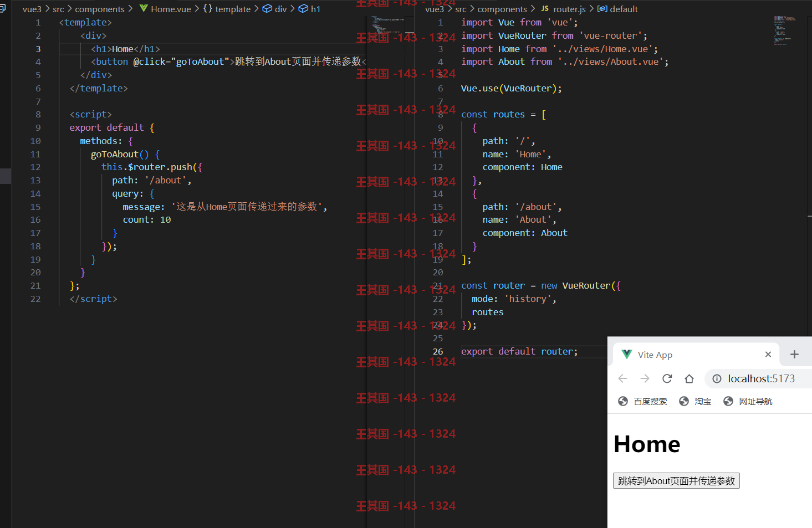Viewport: 812px width, 528px height.
Task: Click the site info icon beside localhost:5173
Action: click(717, 378)
